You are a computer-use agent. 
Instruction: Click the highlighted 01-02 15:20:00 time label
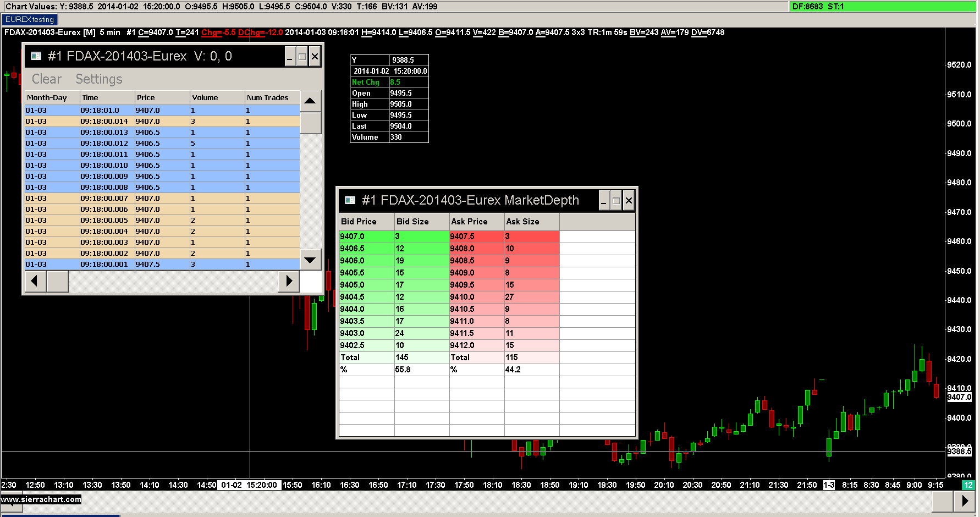pos(250,485)
